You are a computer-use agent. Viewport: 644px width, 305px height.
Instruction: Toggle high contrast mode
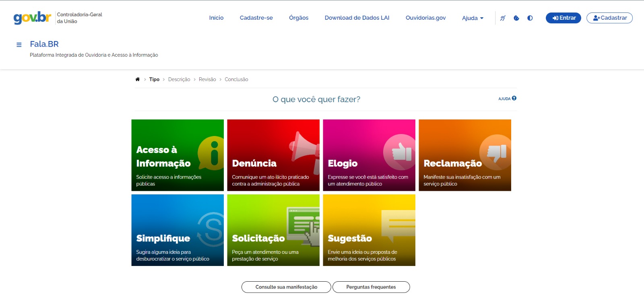(530, 18)
